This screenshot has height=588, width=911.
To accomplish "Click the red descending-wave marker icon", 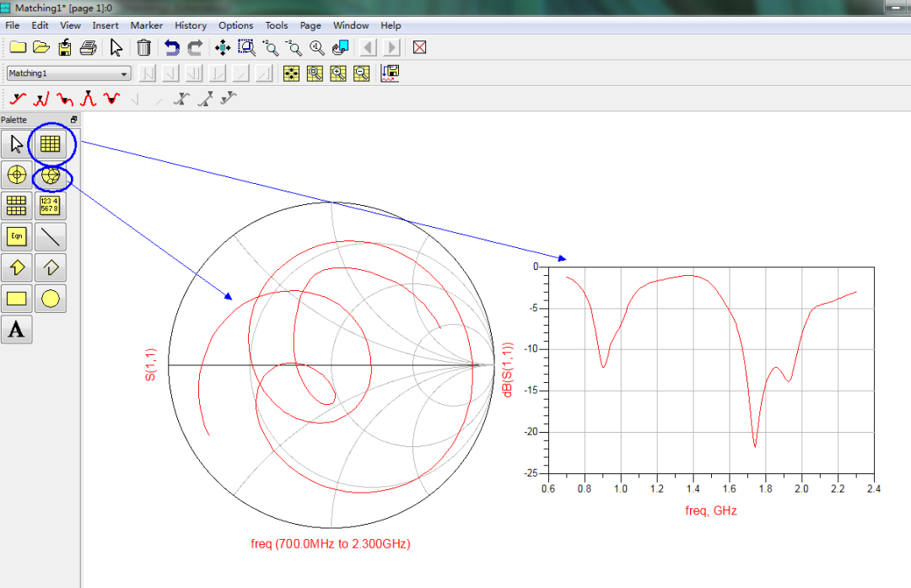I will 64,99.
